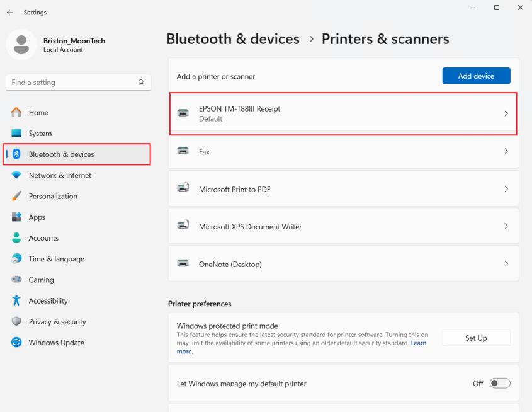Click the EPSON TM-T88III Receipt name
The height and width of the screenshot is (412, 532).
[239, 108]
